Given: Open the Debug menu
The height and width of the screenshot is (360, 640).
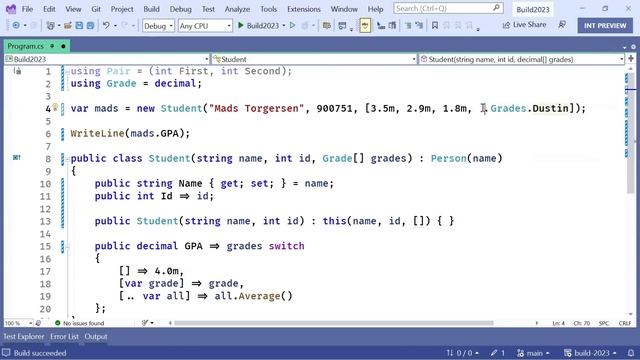Looking at the screenshot, I should 180,9.
